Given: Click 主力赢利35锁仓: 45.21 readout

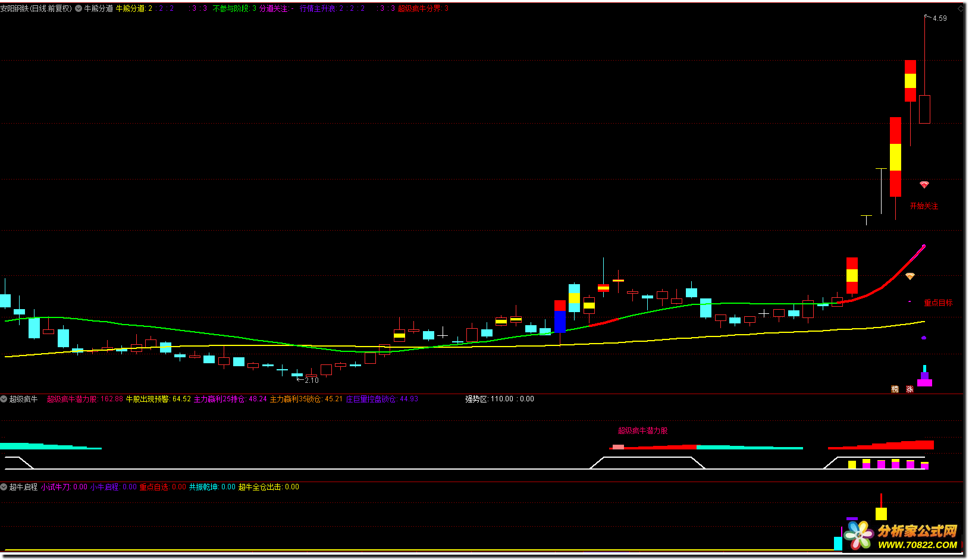Looking at the screenshot, I should click(306, 399).
